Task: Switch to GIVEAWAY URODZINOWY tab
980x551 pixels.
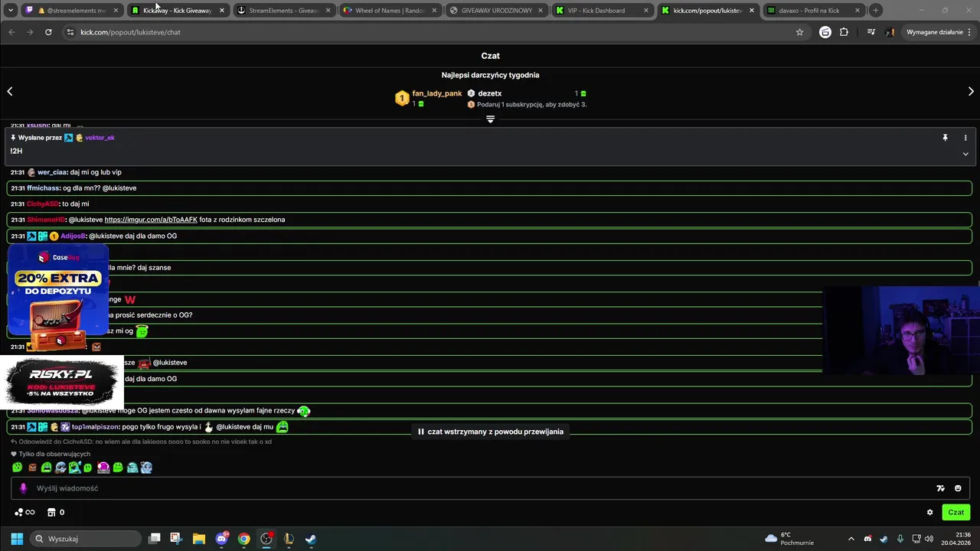Action: click(x=496, y=11)
